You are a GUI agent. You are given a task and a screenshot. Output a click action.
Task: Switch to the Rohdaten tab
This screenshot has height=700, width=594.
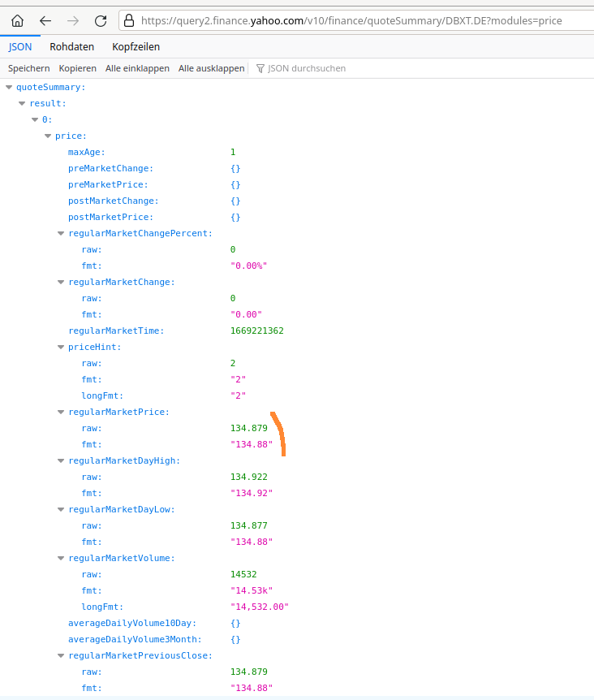71,47
